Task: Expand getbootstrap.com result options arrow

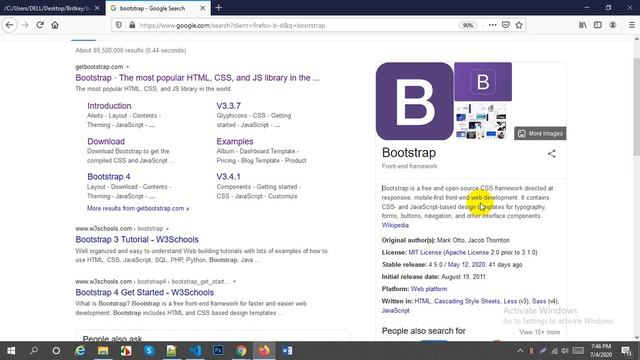Action: pos(127,67)
